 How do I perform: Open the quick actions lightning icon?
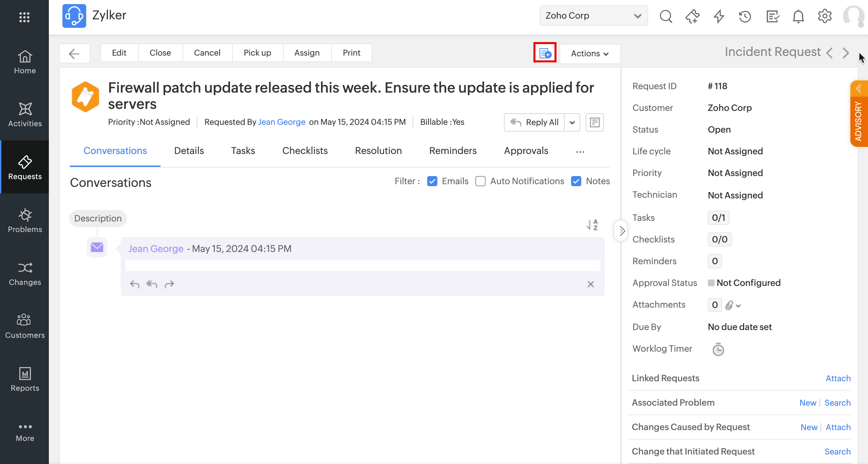click(719, 16)
